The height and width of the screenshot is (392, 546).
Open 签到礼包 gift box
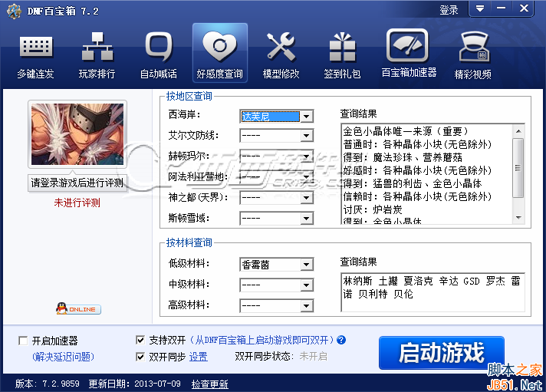click(x=342, y=56)
